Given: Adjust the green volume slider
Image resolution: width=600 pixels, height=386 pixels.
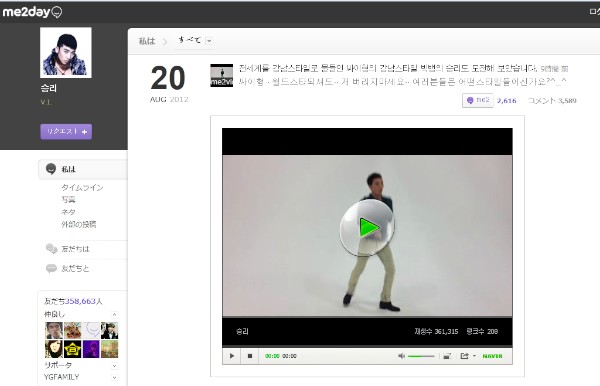Looking at the screenshot, I should point(421,356).
